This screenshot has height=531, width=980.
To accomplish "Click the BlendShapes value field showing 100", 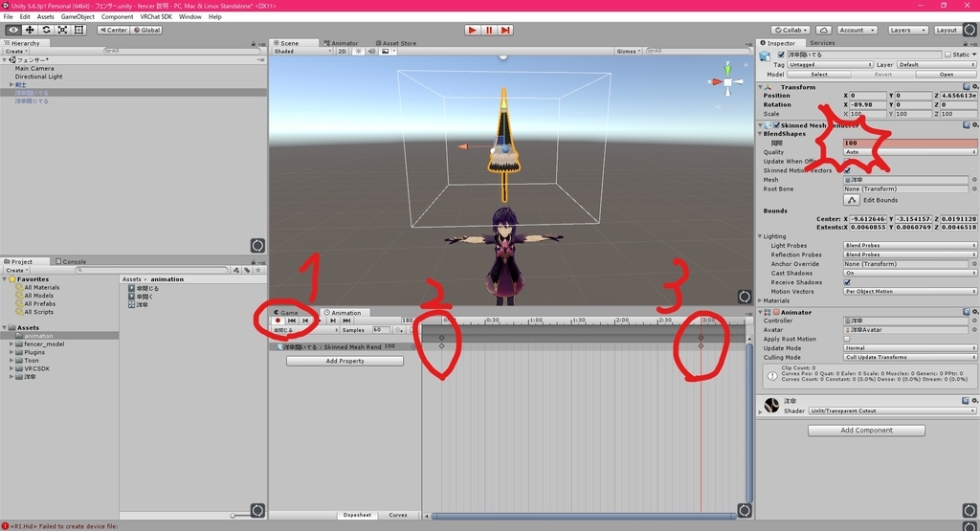I will click(x=909, y=144).
